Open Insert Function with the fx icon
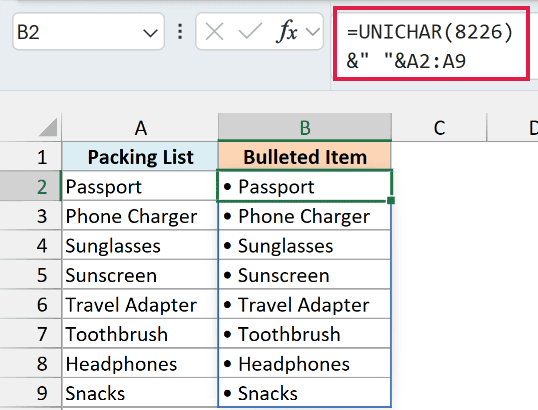 click(287, 31)
